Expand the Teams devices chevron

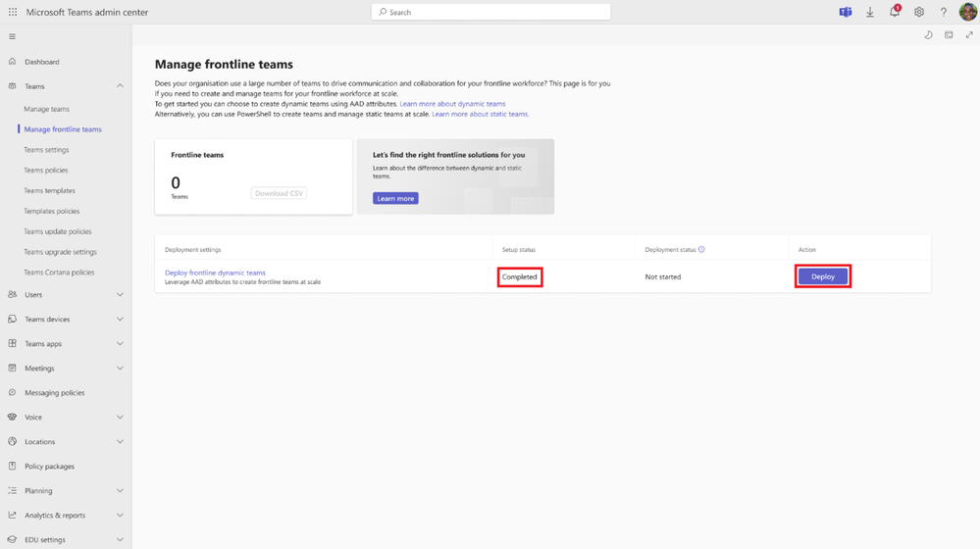click(120, 320)
